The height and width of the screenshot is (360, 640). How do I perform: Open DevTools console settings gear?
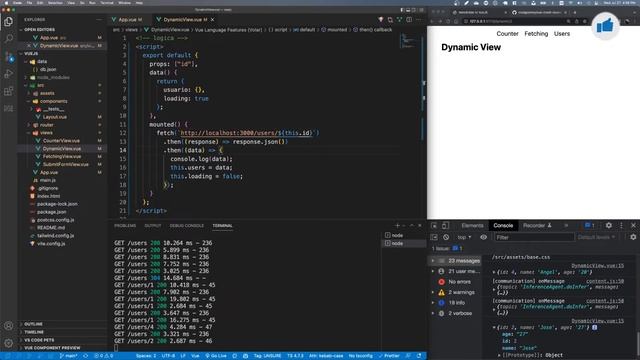633,237
